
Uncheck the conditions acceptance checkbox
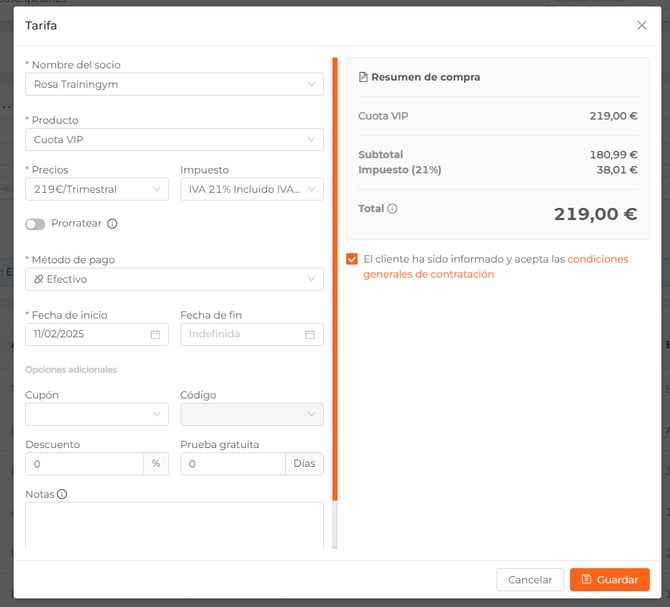(352, 259)
